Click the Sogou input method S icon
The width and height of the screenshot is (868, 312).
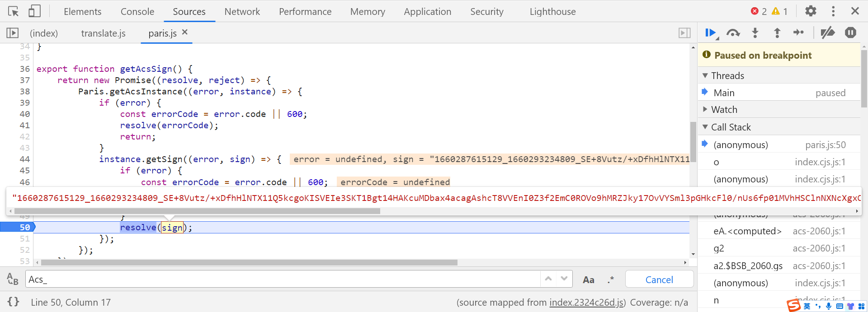(x=793, y=306)
